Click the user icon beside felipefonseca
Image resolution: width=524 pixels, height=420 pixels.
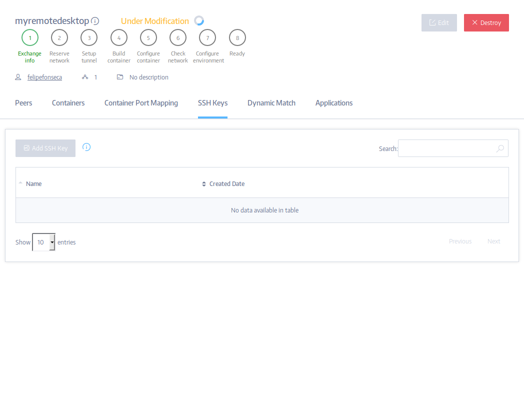pos(18,77)
